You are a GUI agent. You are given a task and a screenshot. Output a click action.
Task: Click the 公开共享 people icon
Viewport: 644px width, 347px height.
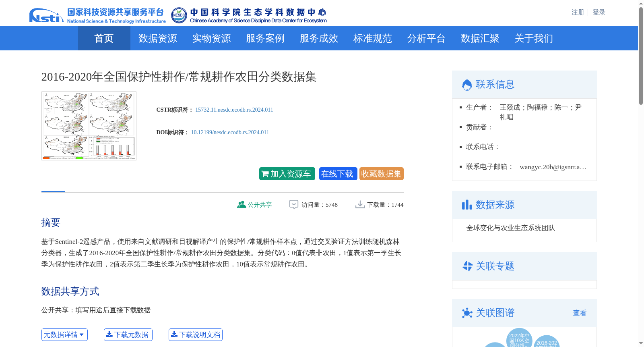pyautogui.click(x=242, y=204)
